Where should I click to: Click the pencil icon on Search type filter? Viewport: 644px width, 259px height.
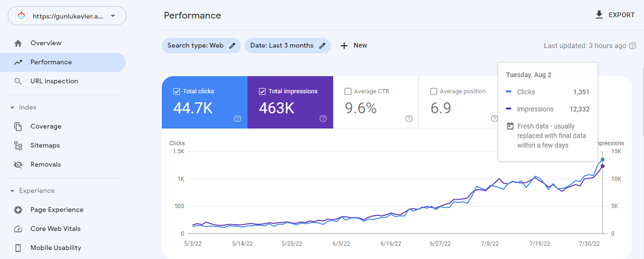(x=233, y=46)
